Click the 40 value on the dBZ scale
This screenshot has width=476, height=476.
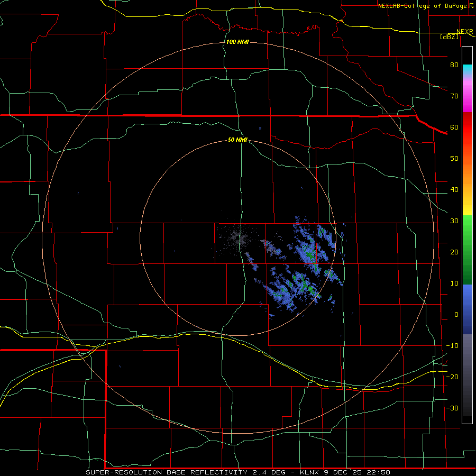(454, 190)
